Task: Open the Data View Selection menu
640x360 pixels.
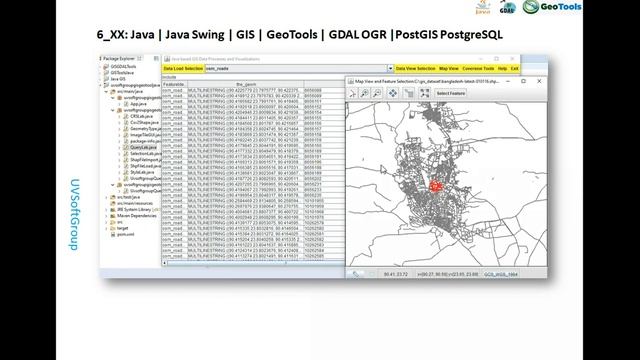Action: (416, 69)
